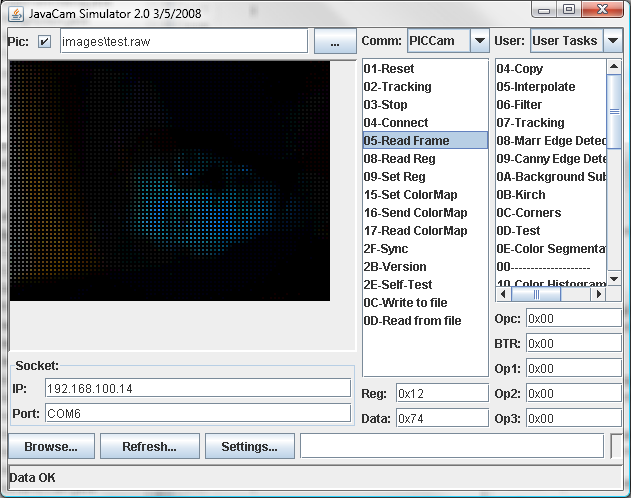This screenshot has width=631, height=498.
Task: Click user task list scroll down arrow
Action: [614, 279]
